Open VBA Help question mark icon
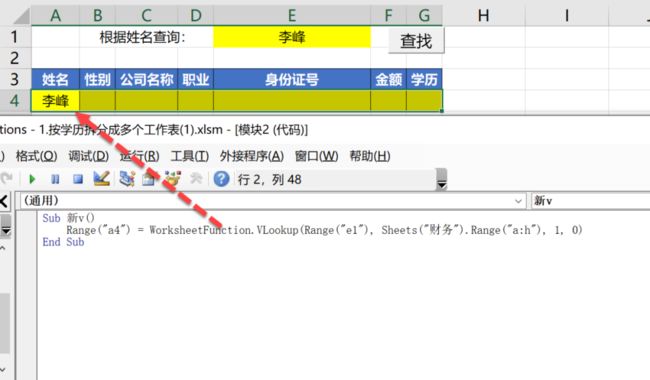The image size is (650, 380). tap(221, 179)
